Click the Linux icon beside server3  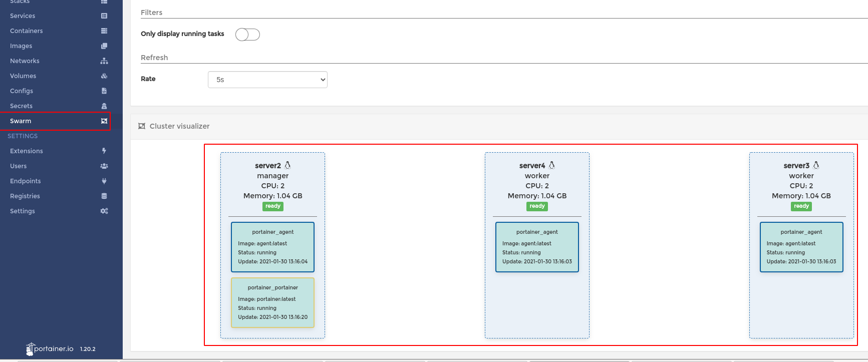coord(816,165)
